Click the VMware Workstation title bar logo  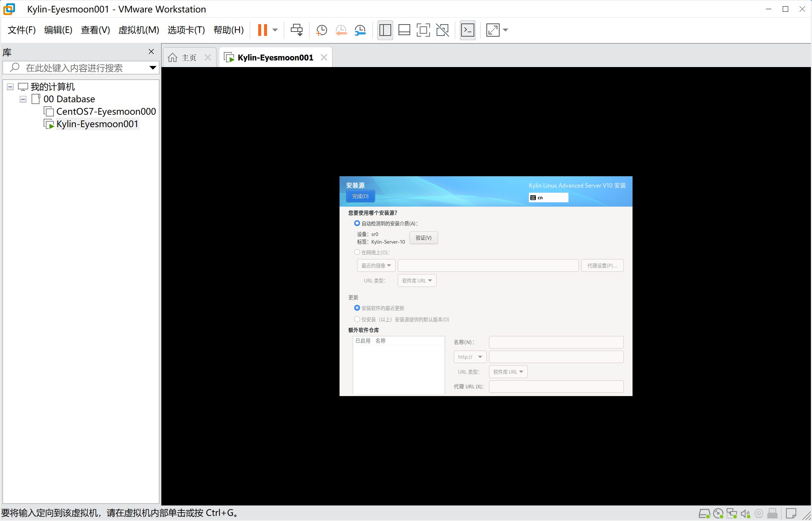click(x=9, y=9)
